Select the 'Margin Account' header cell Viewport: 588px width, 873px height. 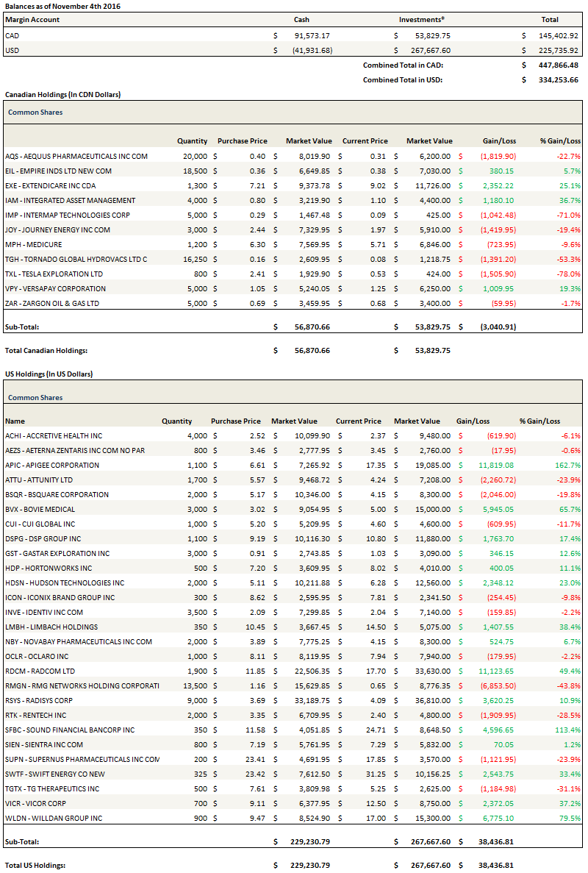coord(32,20)
